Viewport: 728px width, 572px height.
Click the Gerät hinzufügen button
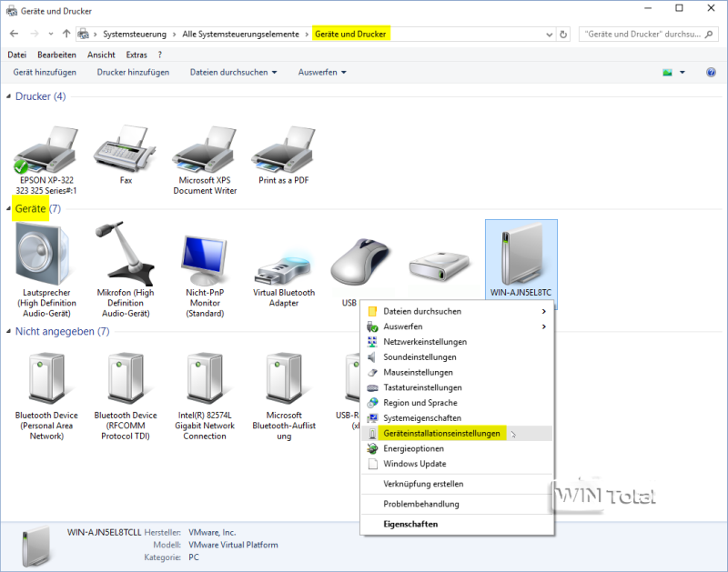point(45,73)
